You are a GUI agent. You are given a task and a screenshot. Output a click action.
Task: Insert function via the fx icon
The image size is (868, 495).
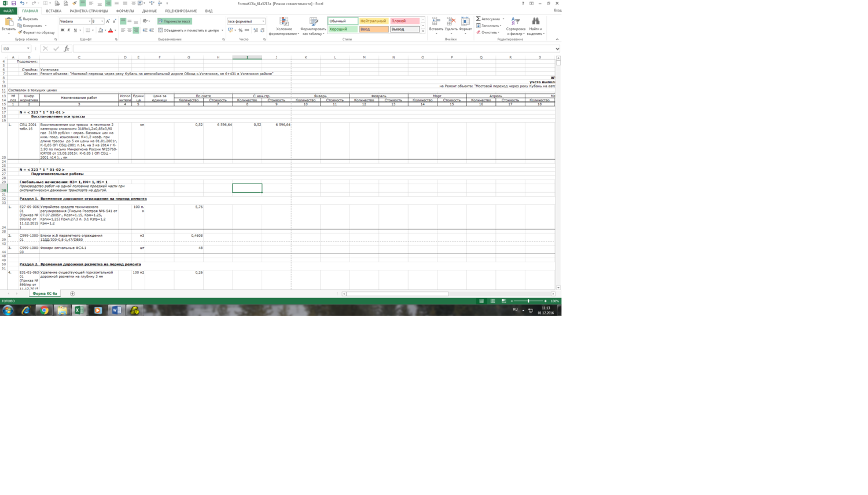67,49
